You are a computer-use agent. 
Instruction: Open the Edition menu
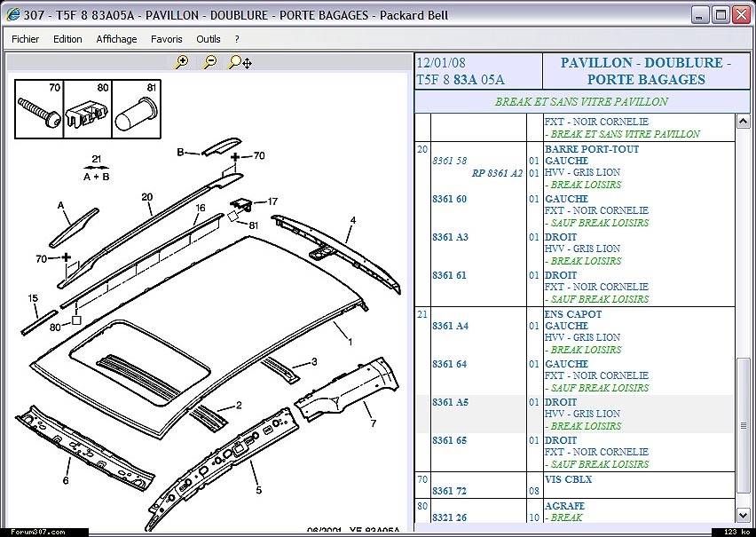tap(67, 39)
